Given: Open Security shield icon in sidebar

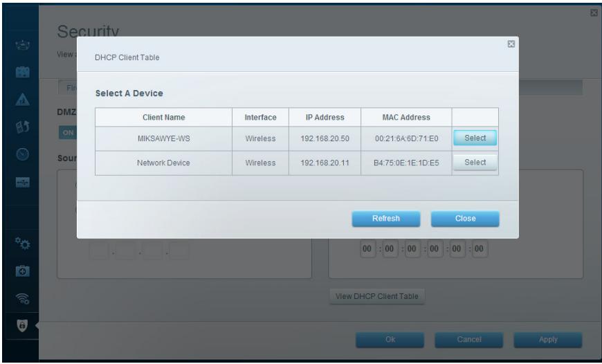Looking at the screenshot, I should [x=22, y=326].
